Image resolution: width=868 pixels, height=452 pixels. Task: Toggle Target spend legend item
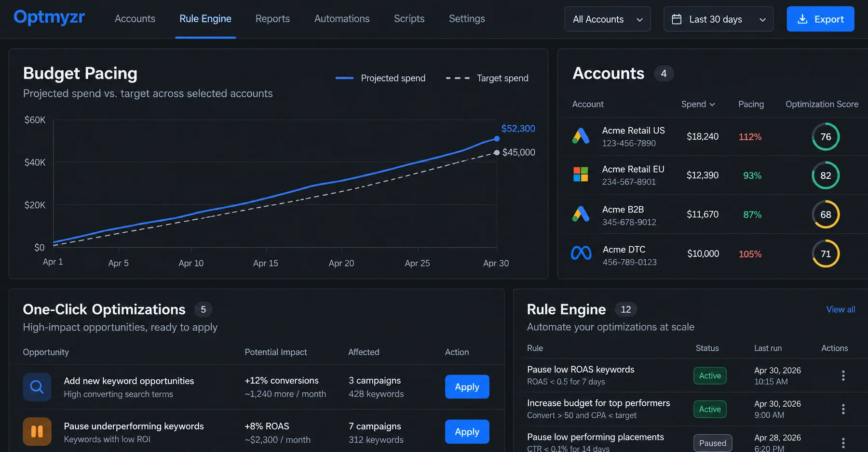487,78
